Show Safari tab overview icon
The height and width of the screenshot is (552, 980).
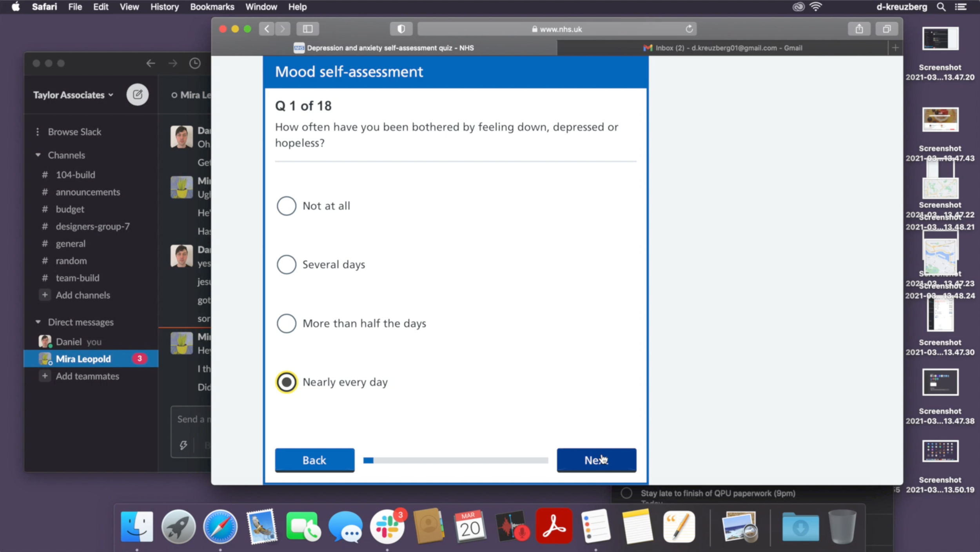887,29
